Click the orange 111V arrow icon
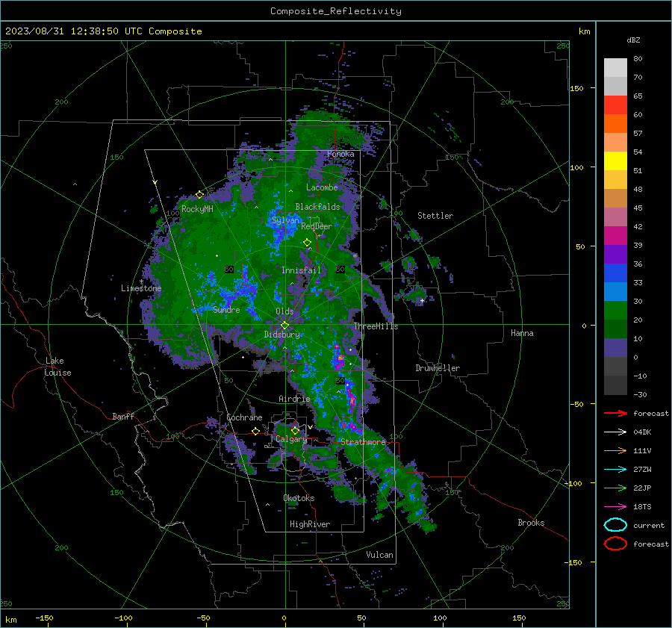The image size is (672, 628). (x=615, y=450)
